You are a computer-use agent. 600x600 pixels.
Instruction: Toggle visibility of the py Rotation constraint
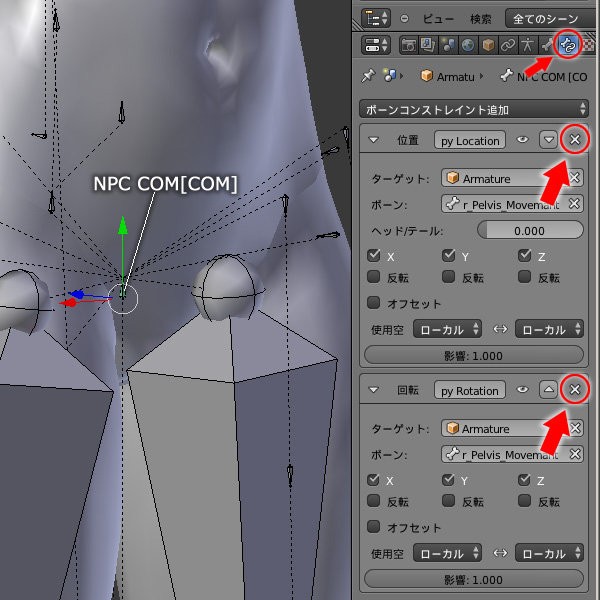(522, 390)
